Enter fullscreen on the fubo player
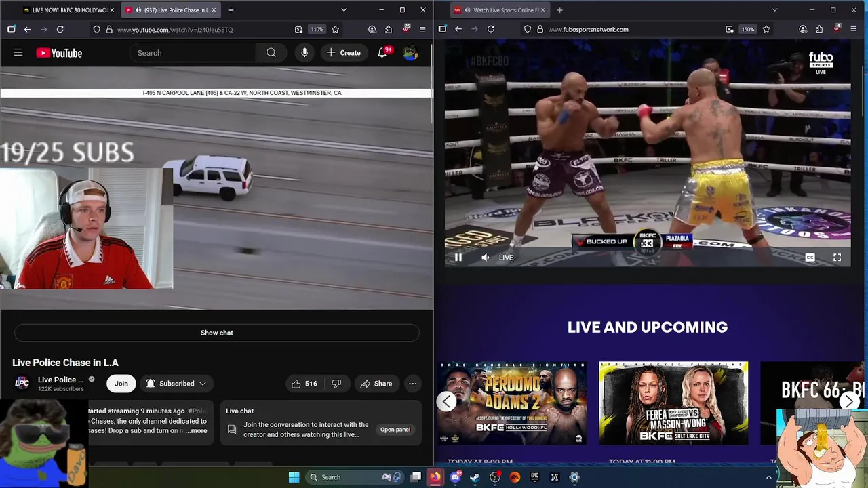 (837, 258)
